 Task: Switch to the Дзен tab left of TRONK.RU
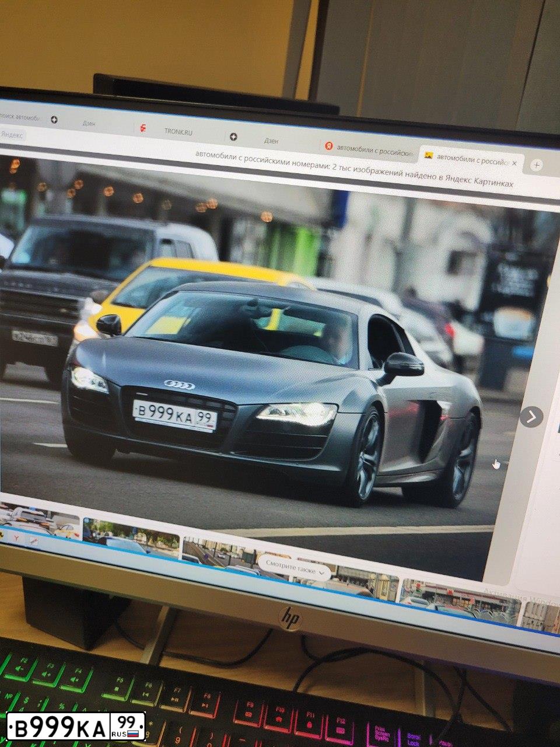point(87,124)
